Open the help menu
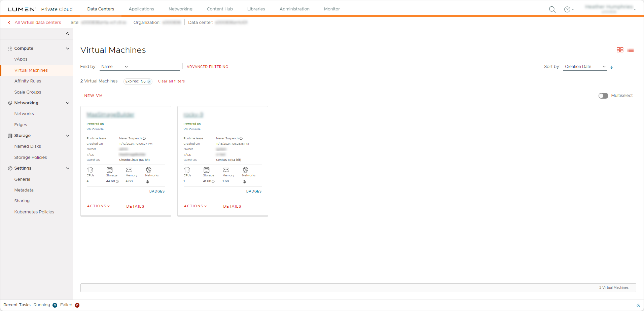The image size is (644, 311). [x=567, y=9]
